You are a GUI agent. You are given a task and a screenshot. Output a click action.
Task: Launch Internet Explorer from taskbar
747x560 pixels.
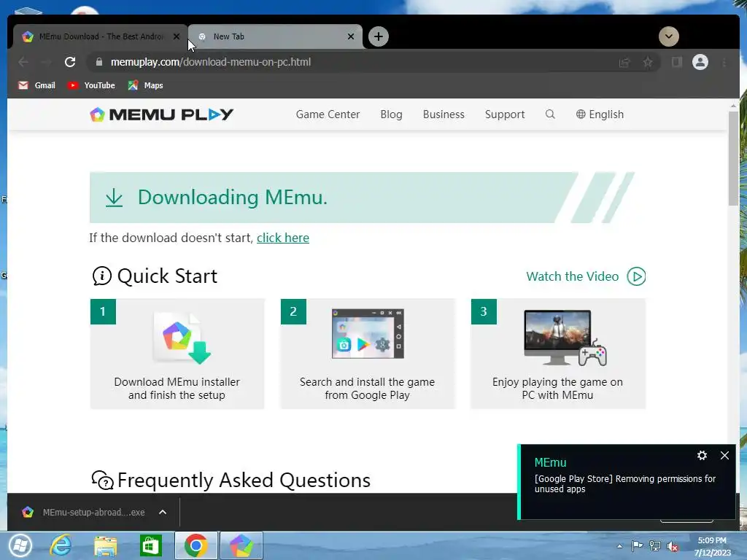click(x=61, y=545)
